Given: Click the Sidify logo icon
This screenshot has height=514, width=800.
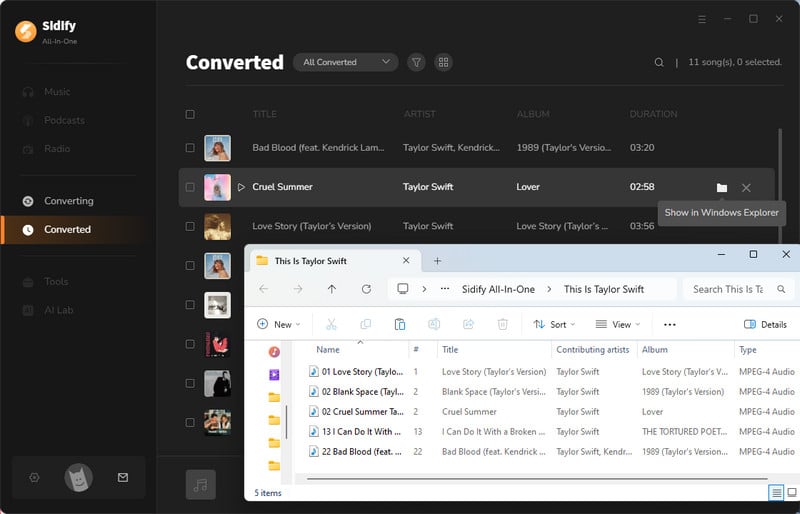Looking at the screenshot, I should click(x=26, y=31).
